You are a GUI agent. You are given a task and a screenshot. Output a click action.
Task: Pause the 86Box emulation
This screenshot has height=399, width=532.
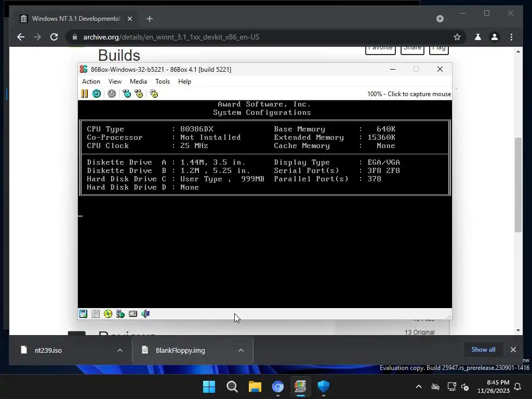coord(85,94)
